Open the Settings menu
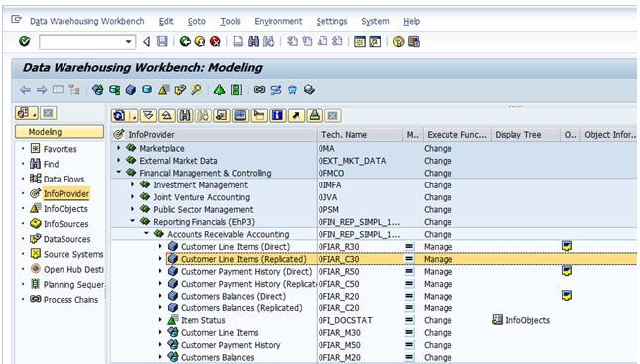Image resolution: width=640 pixels, height=364 pixels. (x=331, y=21)
